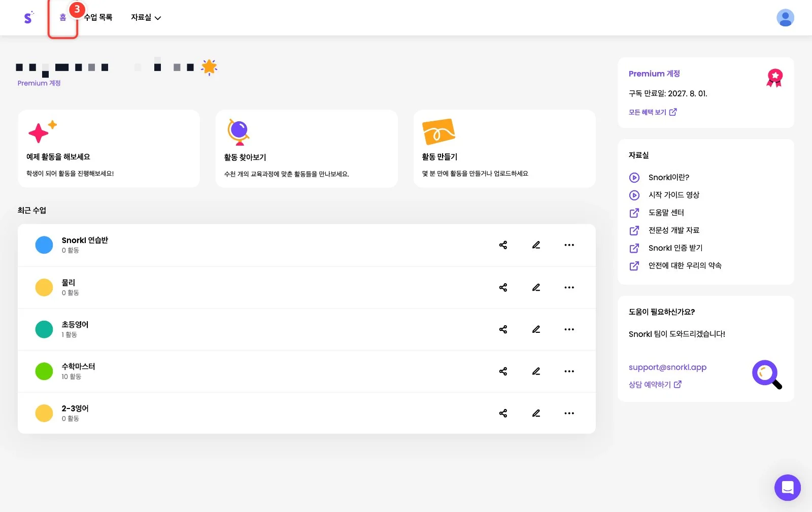Open the 예제 활동을 해보세요 card
812x512 pixels.
(x=109, y=149)
